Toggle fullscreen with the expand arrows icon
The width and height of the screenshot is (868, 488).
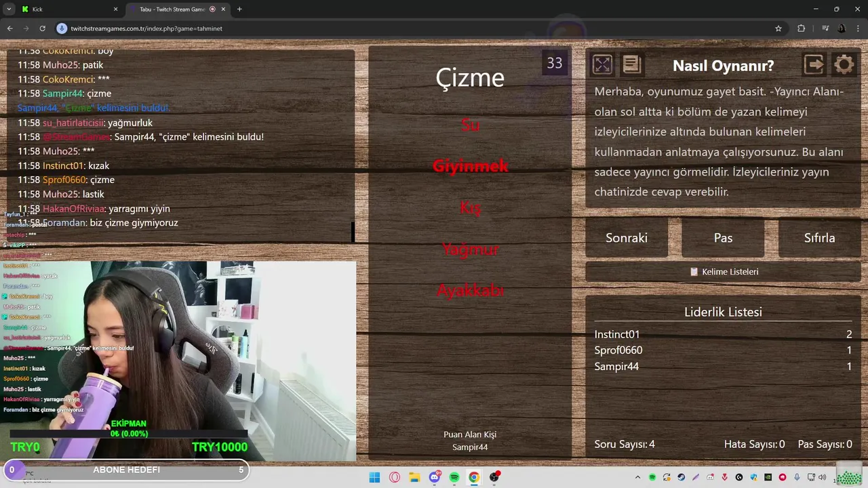click(x=602, y=64)
